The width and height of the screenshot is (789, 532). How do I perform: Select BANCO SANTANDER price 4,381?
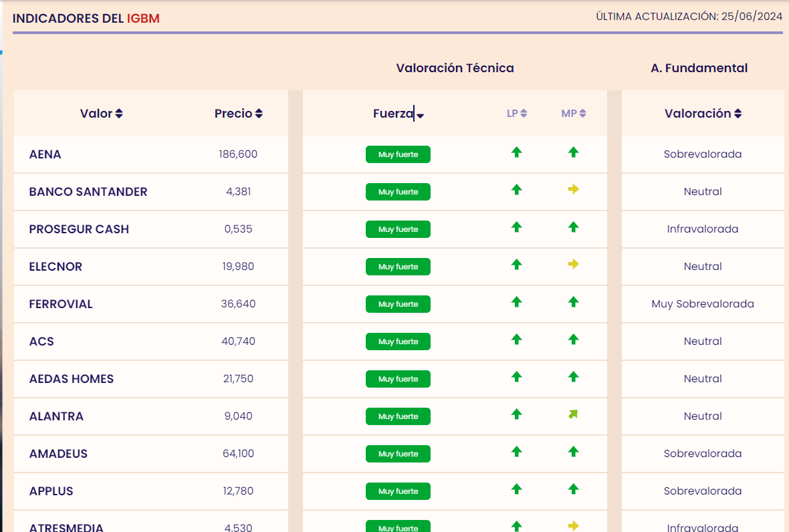click(x=239, y=192)
